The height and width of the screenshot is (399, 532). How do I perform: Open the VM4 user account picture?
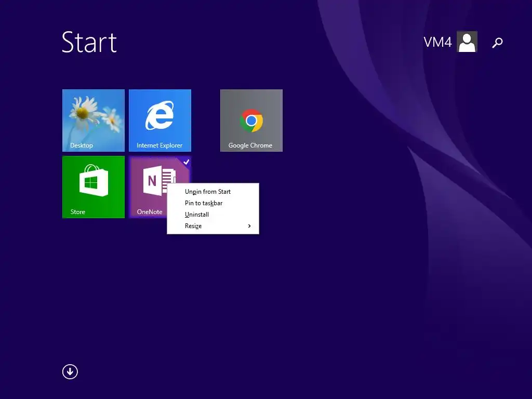pyautogui.click(x=467, y=42)
